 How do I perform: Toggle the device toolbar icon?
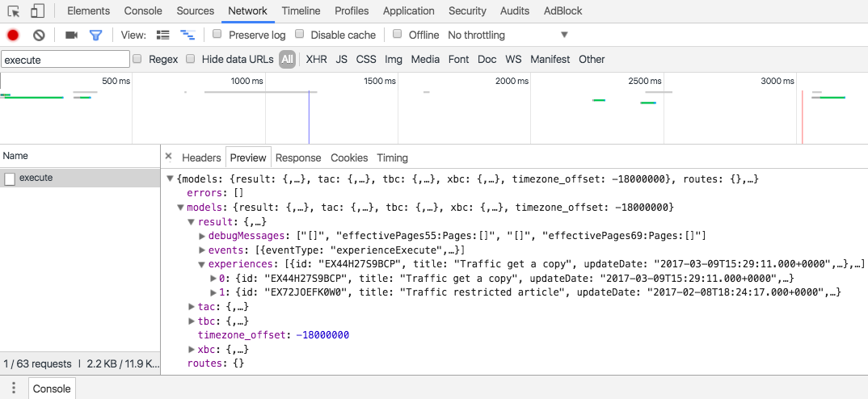tap(37, 11)
